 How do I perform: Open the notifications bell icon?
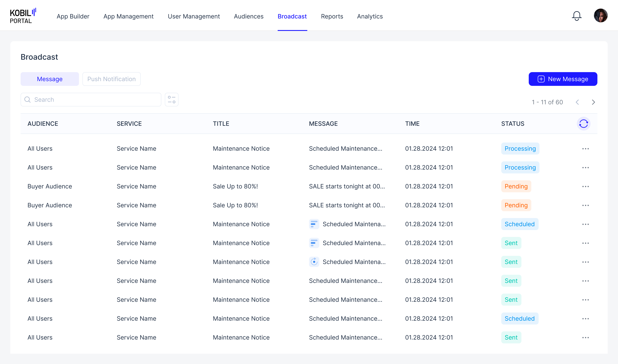coord(577,16)
